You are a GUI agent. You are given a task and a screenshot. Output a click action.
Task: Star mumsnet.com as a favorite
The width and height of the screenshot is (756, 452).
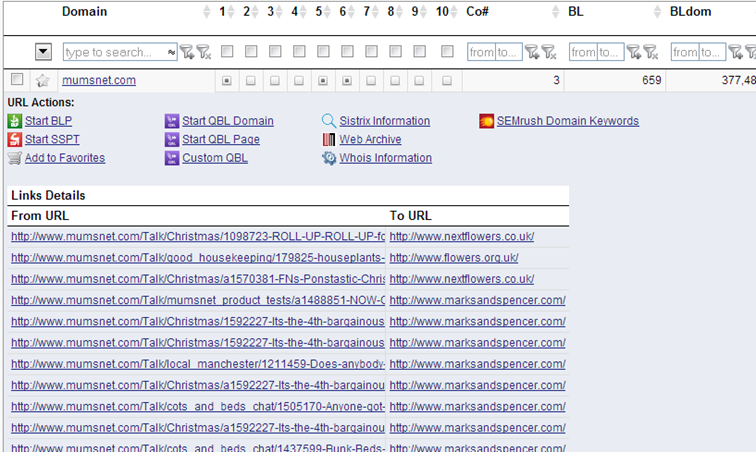[x=42, y=81]
